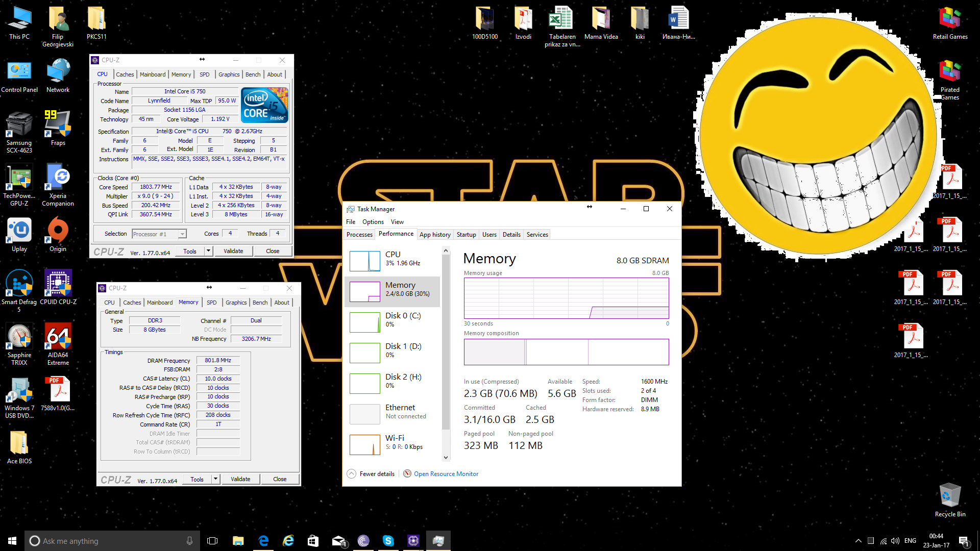Open Task View on the taskbar
Image resolution: width=980 pixels, height=551 pixels.
coord(212,541)
